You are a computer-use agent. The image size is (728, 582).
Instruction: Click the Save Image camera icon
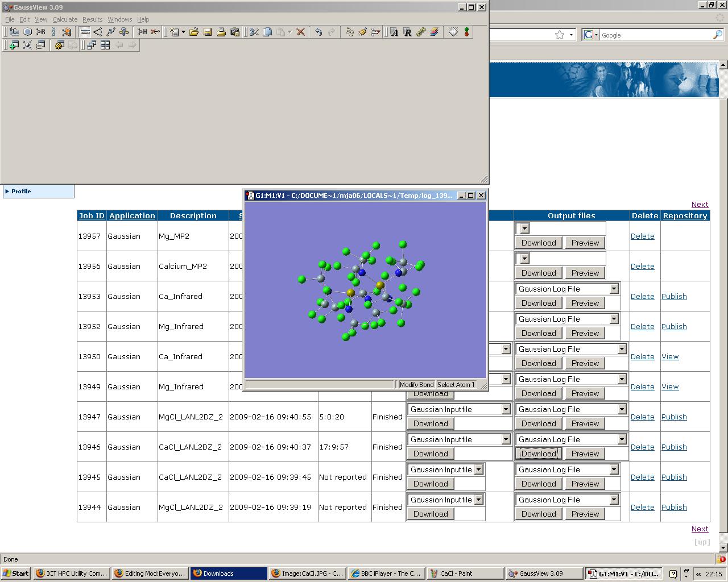pyautogui.click(x=235, y=32)
